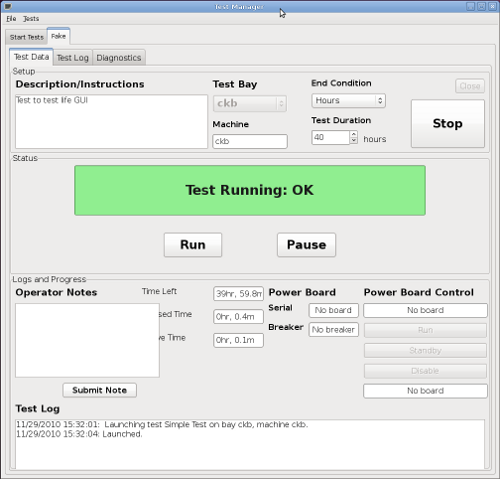This screenshot has width=500, height=479.
Task: Pause the running test
Action: point(306,245)
